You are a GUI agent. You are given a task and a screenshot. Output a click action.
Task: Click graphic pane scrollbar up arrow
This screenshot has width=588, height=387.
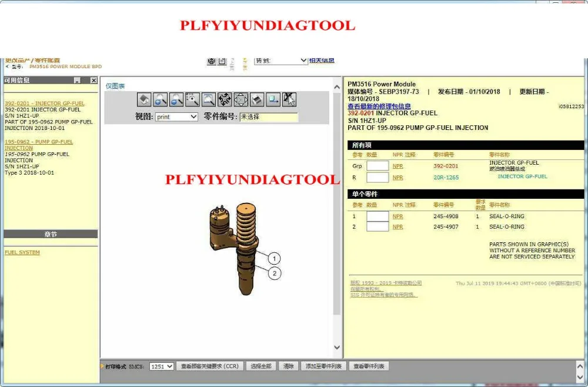(x=337, y=87)
